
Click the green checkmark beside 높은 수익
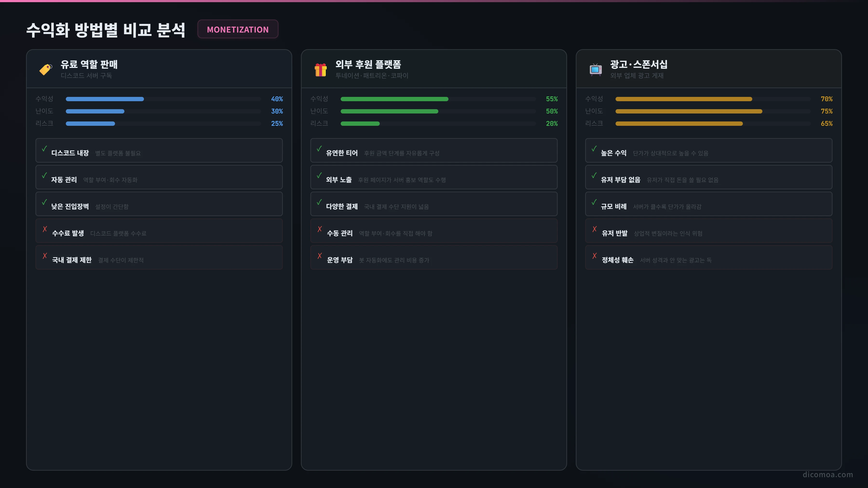coord(594,148)
